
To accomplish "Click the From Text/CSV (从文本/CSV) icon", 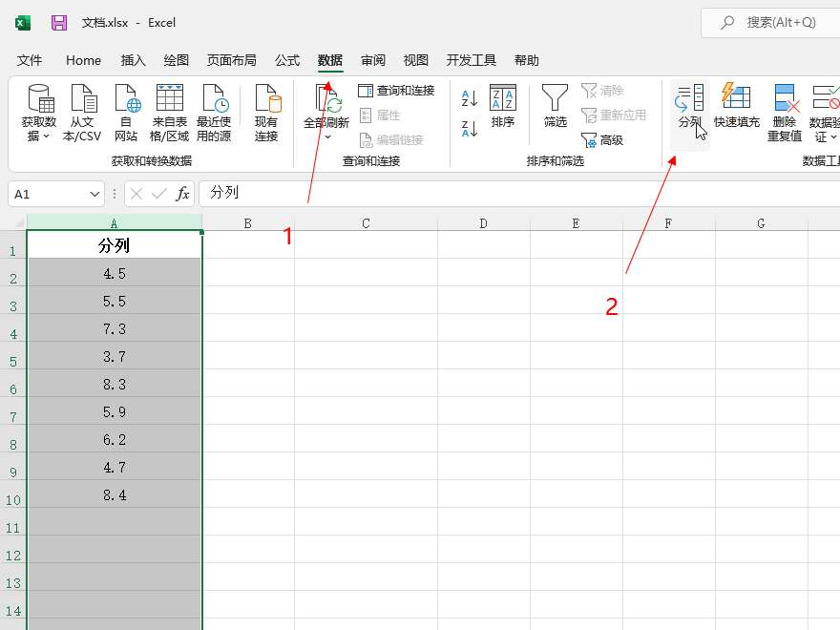I will pyautogui.click(x=82, y=99).
